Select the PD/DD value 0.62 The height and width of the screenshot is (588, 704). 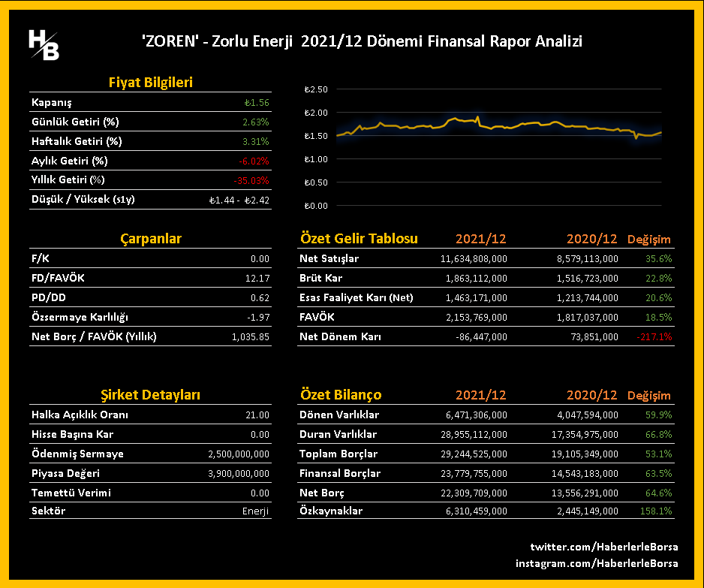coord(260,298)
